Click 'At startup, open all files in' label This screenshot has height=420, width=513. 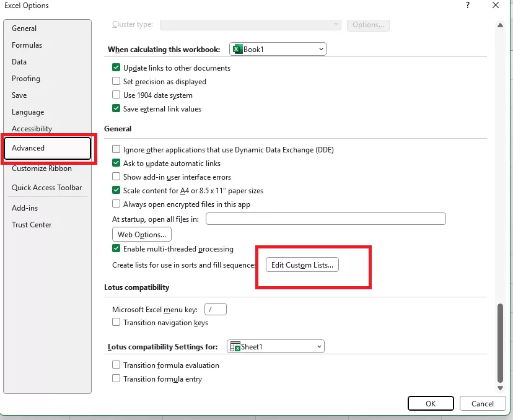[156, 219]
